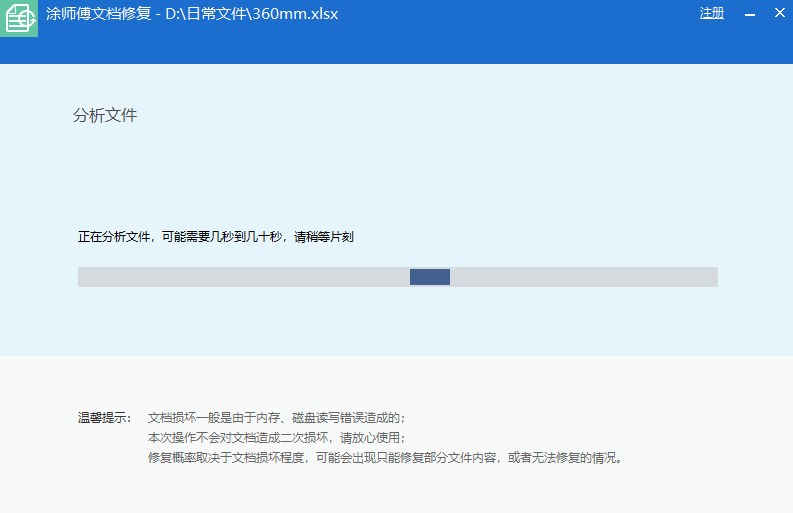Click the empty blue header band below title

pos(400,48)
